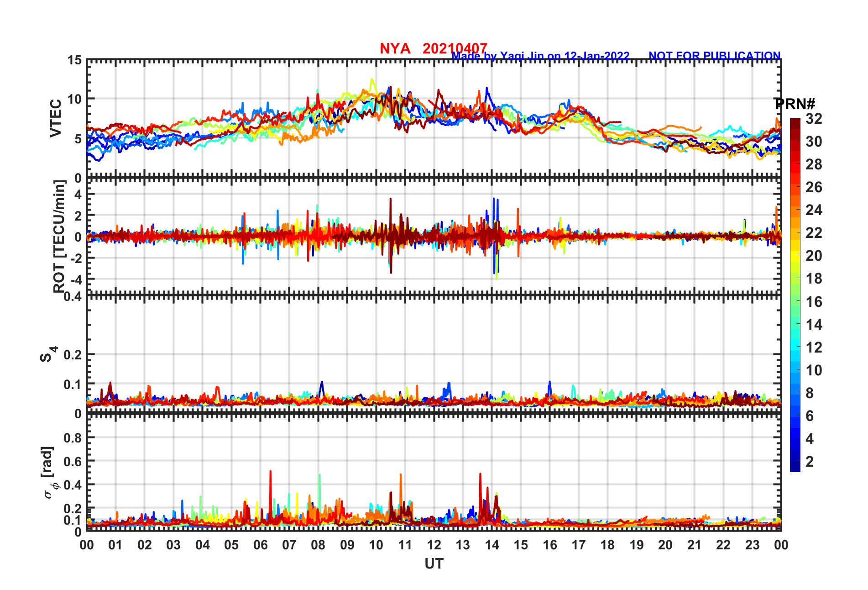Screen dimensions: 868x590
Task: Click the colorbar tick label 10
Action: 814,370
